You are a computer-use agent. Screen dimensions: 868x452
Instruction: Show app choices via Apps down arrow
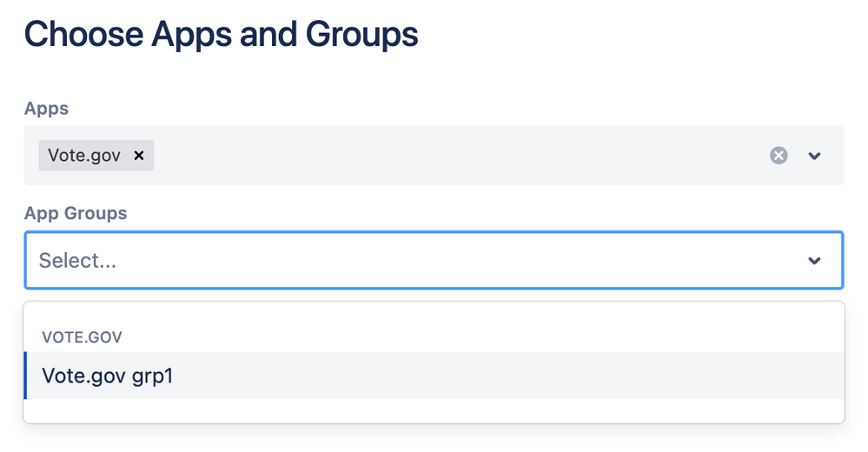[x=814, y=156]
